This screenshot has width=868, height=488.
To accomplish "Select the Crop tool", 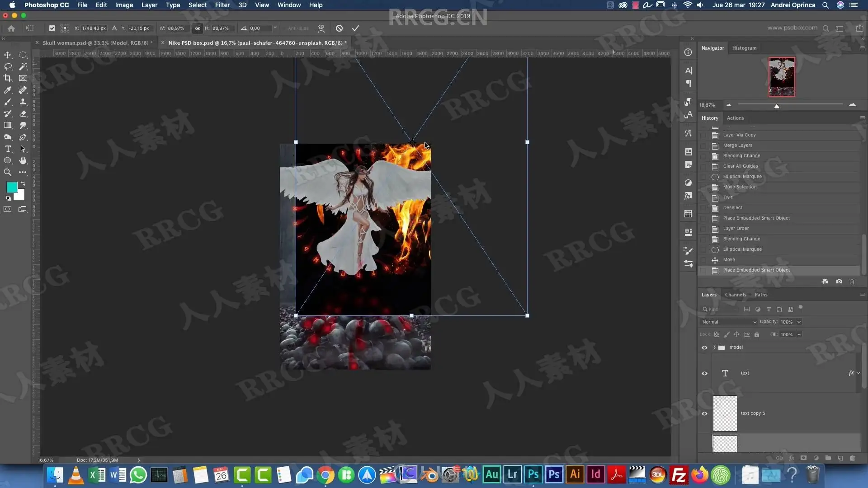I will [x=8, y=78].
